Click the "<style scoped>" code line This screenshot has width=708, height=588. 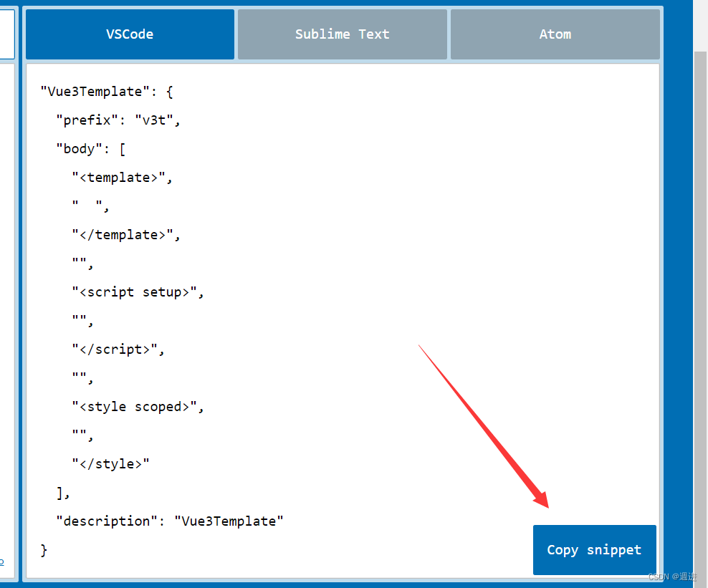click(138, 406)
